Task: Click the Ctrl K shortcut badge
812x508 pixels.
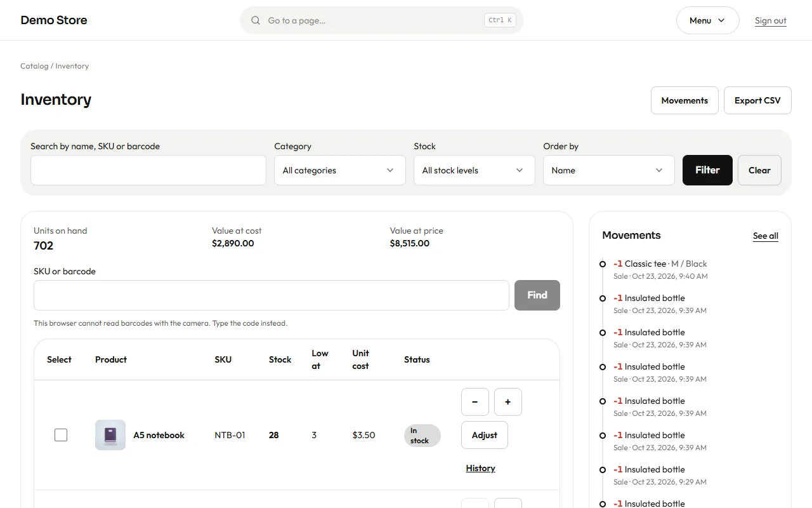Action: pos(501,20)
